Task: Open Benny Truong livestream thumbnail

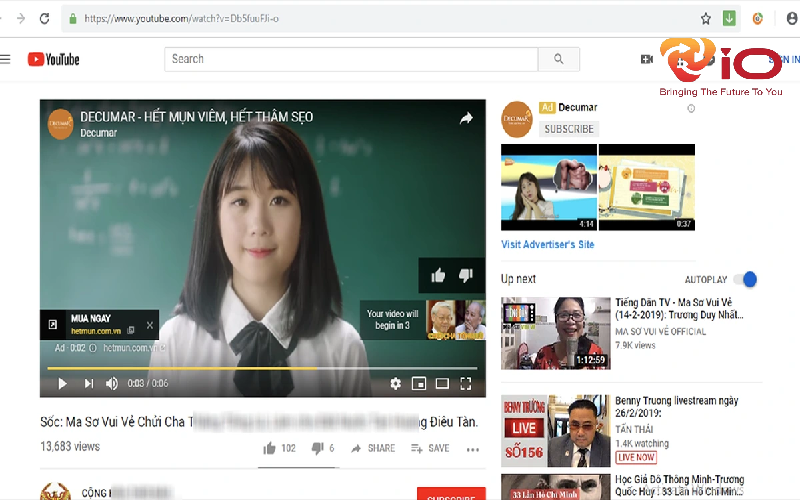Action: [x=556, y=431]
